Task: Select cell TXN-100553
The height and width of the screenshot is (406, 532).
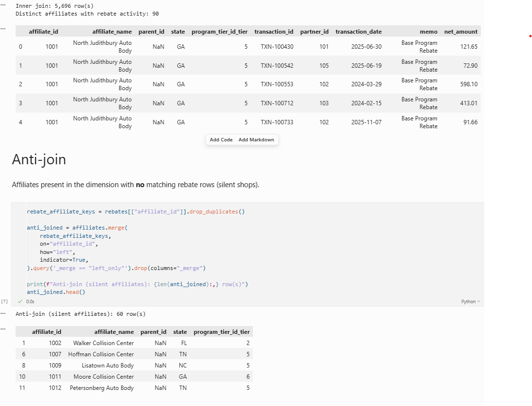Action: pyautogui.click(x=277, y=84)
